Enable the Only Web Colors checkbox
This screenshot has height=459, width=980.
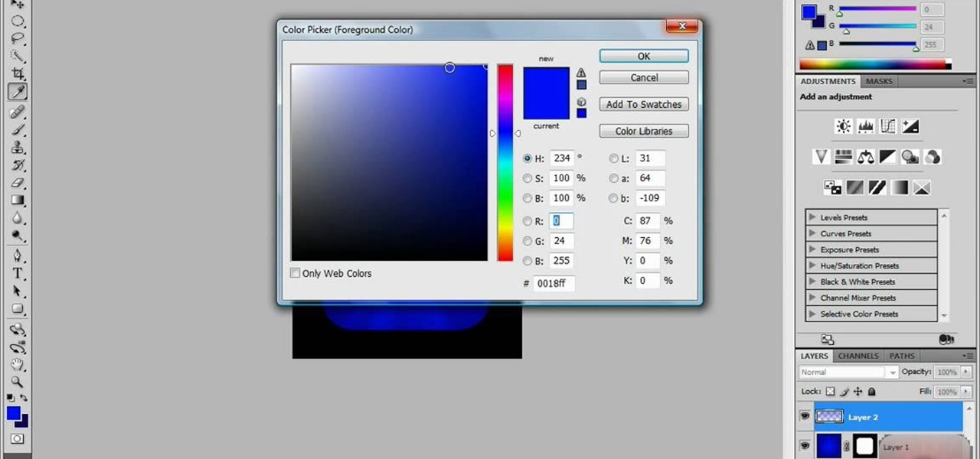click(295, 273)
